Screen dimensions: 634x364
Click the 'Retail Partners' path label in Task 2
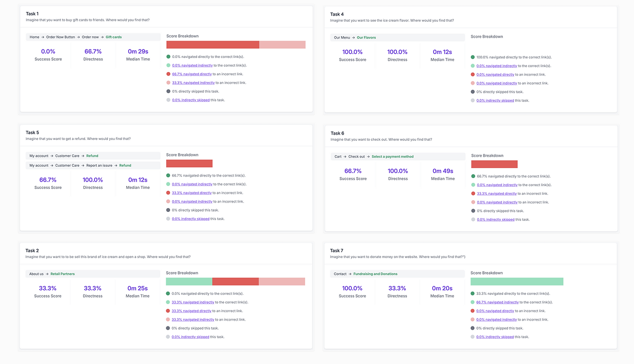click(x=63, y=274)
